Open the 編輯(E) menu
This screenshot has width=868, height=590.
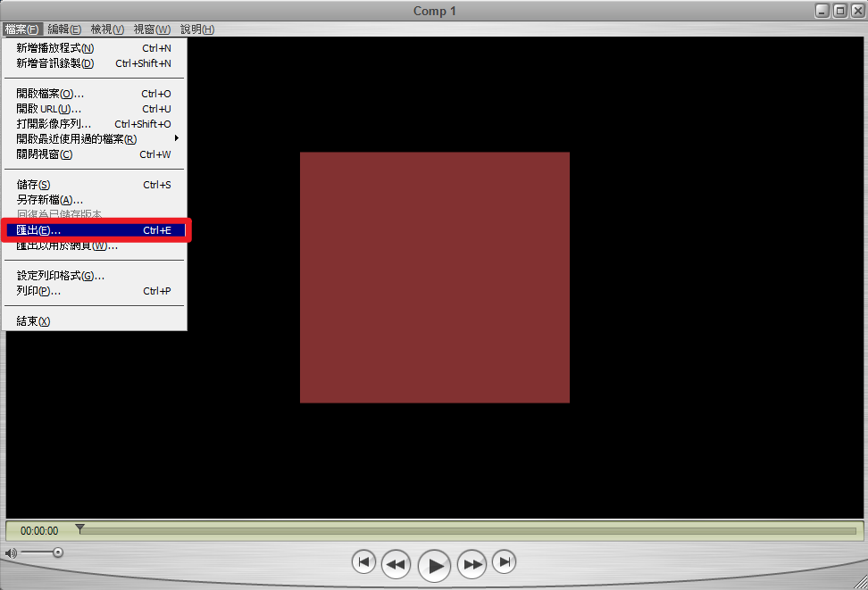click(x=64, y=29)
